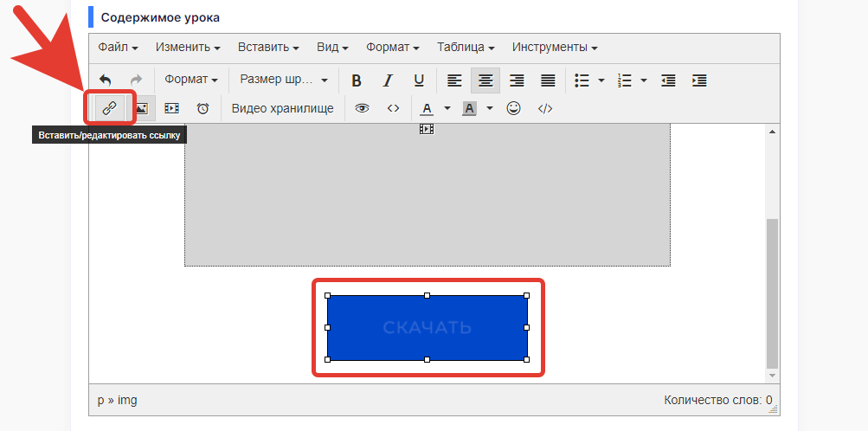Open the emoticons smiley icon
The height and width of the screenshot is (431, 868).
pos(514,108)
